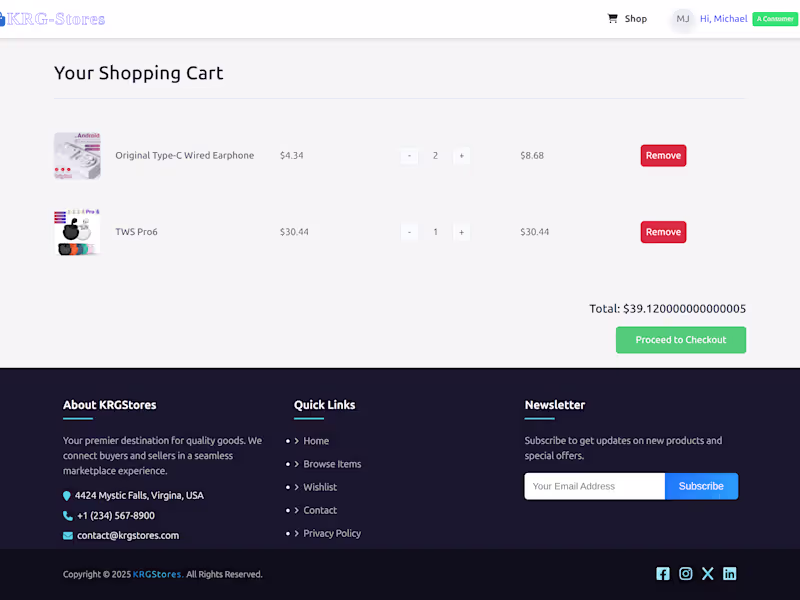Image resolution: width=800 pixels, height=600 pixels.
Task: Open the TWS Pro6 product thumbnail
Action: [77, 231]
